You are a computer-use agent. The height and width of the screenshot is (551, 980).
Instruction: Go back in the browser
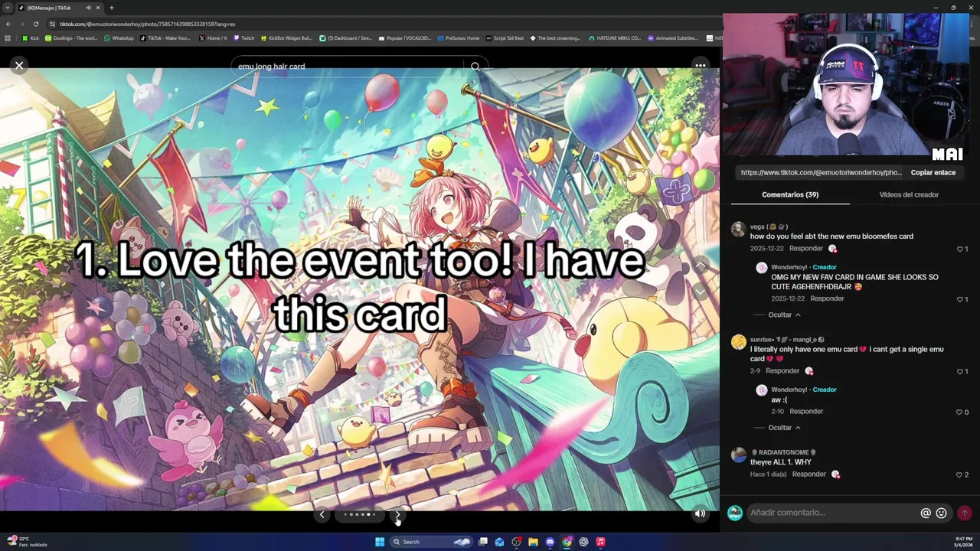click(8, 24)
